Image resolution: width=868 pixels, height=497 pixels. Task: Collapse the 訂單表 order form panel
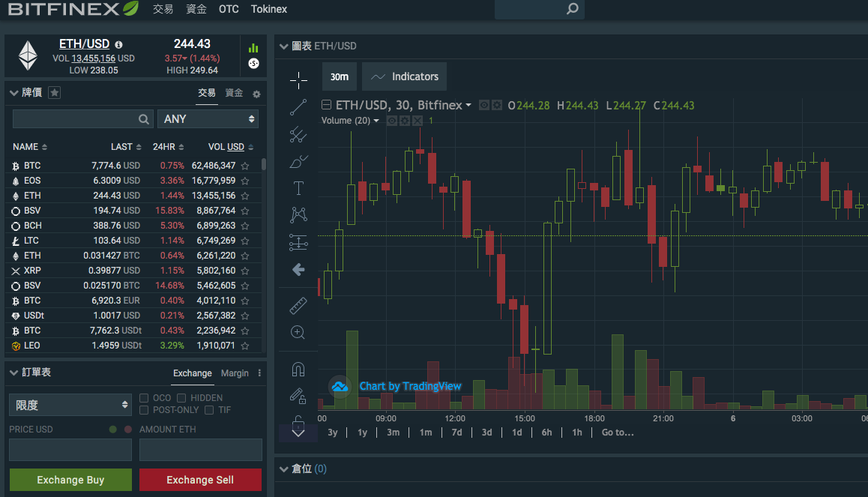[13, 373]
